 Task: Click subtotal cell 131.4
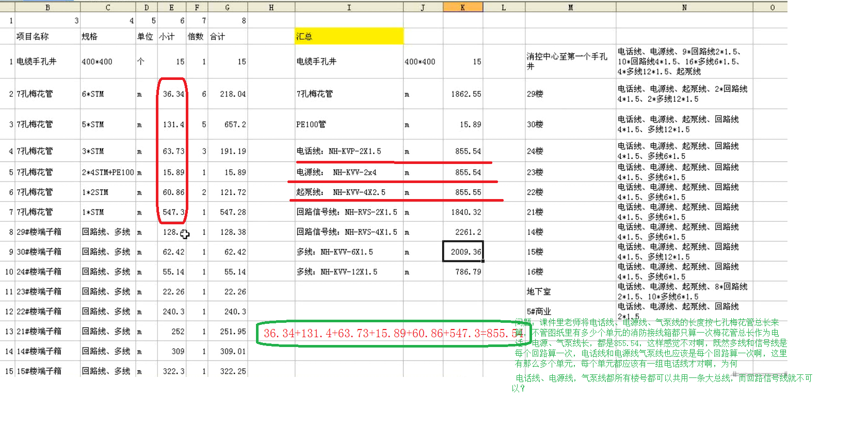[171, 124]
